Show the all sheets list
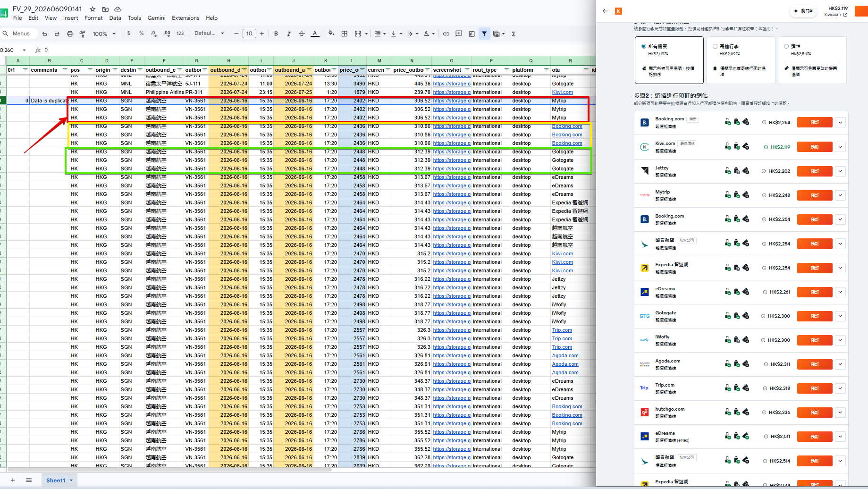 (29, 481)
